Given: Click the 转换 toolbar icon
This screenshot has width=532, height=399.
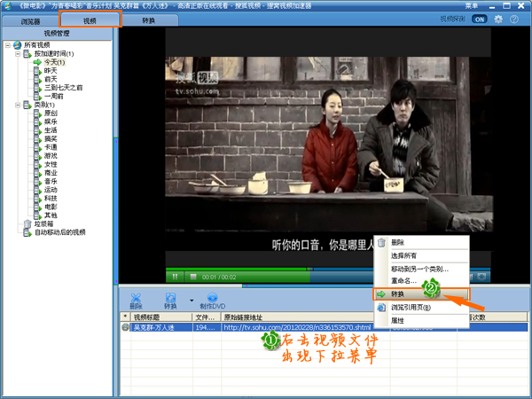Looking at the screenshot, I should [170, 301].
